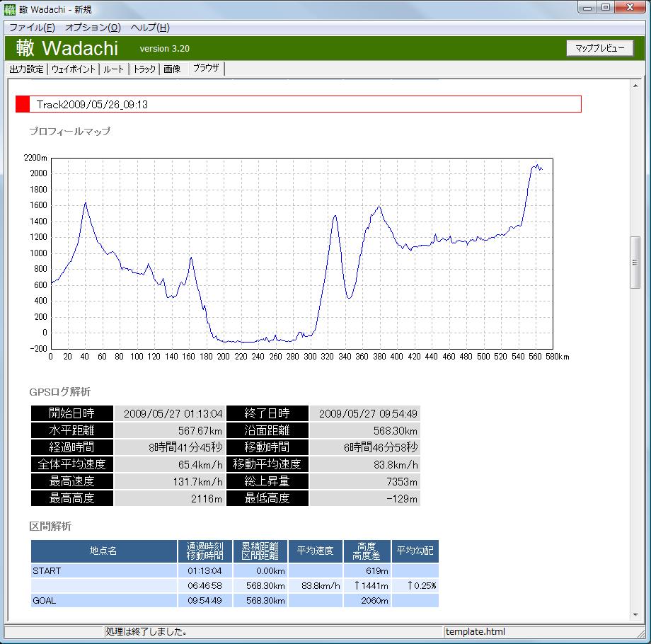Open the オプション(O) menu
The image size is (651, 644).
pyautogui.click(x=93, y=28)
